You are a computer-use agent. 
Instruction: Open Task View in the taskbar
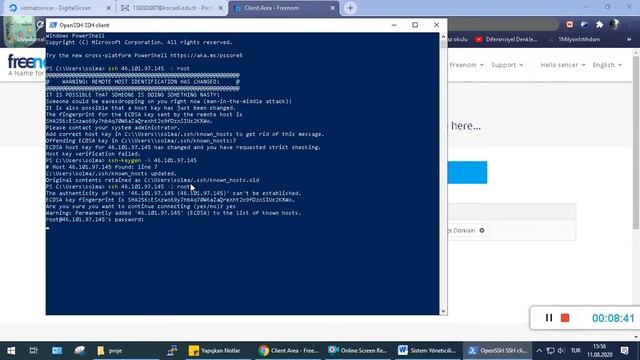pyautogui.click(x=33, y=351)
